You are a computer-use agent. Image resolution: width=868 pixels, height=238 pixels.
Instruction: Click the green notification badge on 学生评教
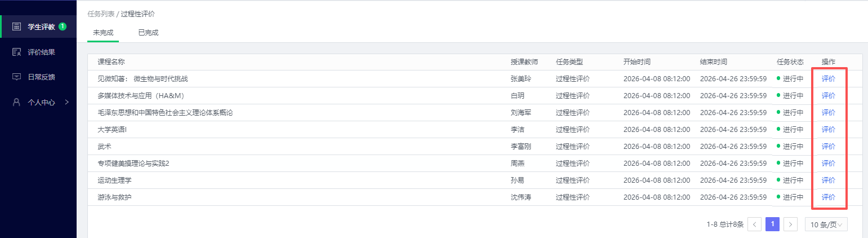63,26
